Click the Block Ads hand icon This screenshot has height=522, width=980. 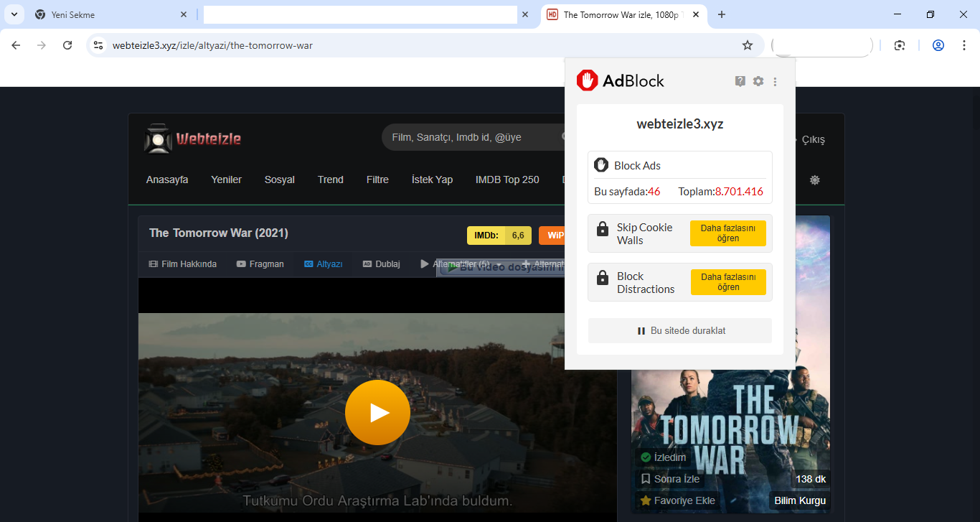601,165
